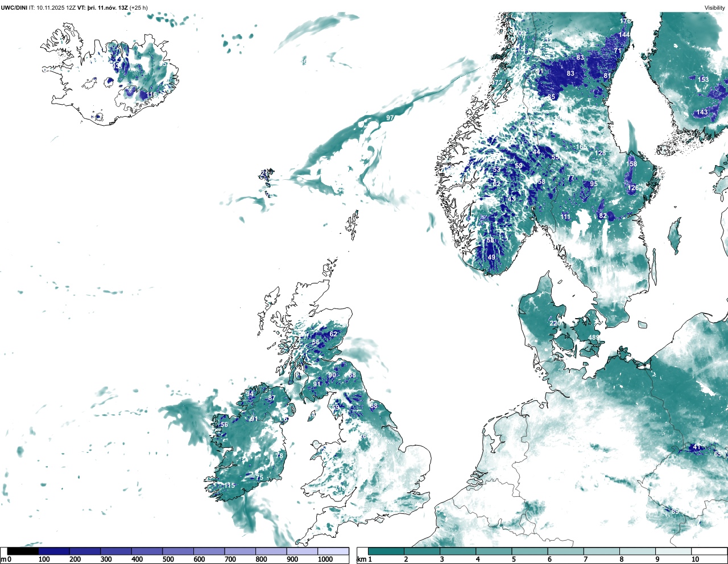Click the '500' label on metre scale
The image size is (728, 564).
click(x=168, y=559)
